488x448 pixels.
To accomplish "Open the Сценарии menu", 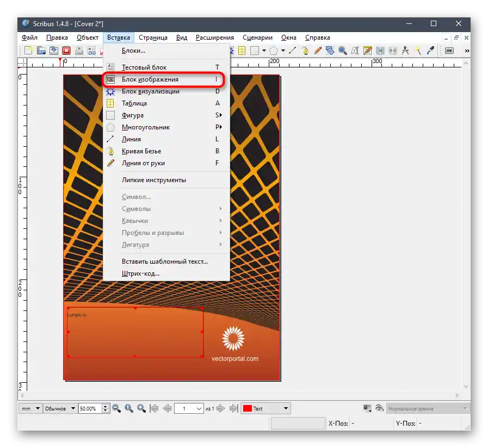I will click(257, 38).
